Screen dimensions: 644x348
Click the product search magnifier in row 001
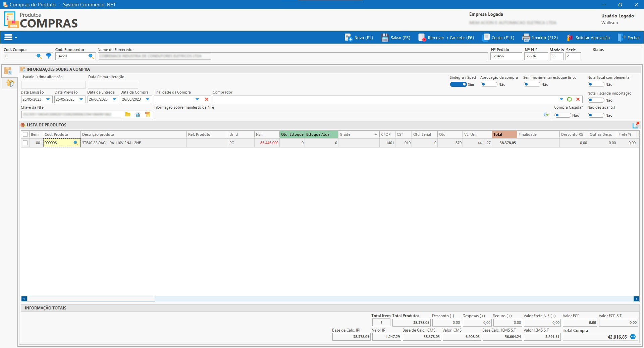coord(75,143)
